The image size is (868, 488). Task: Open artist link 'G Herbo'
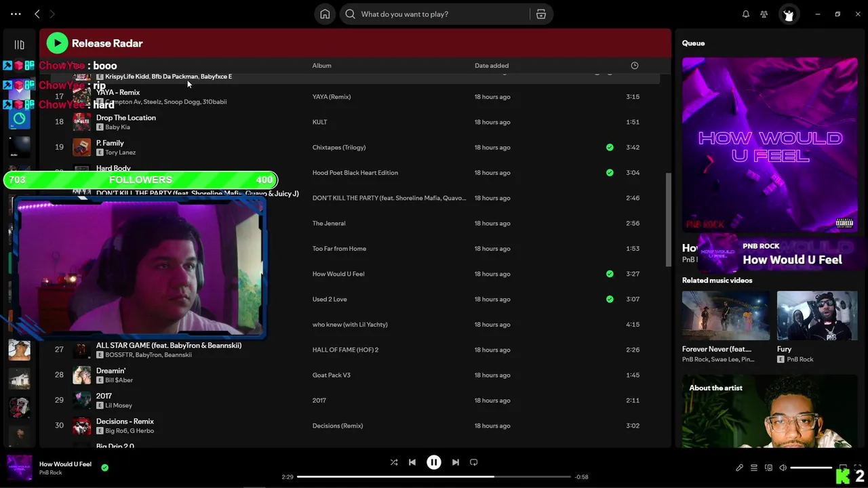click(x=142, y=431)
